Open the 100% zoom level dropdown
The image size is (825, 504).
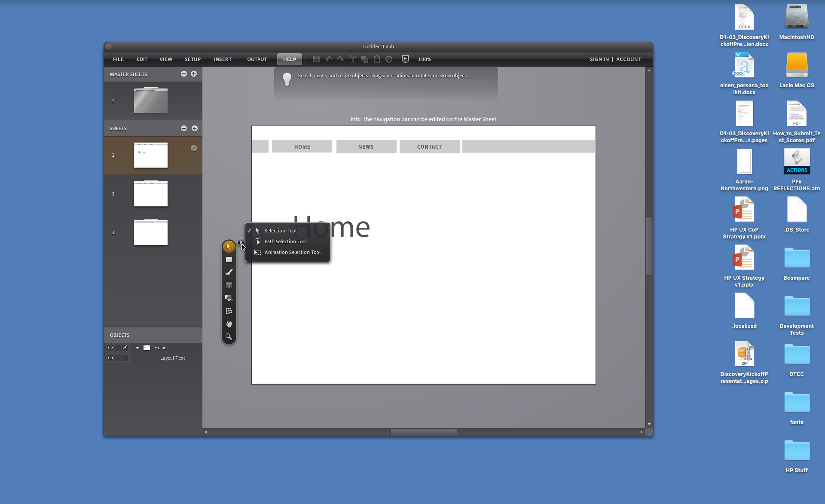(425, 59)
